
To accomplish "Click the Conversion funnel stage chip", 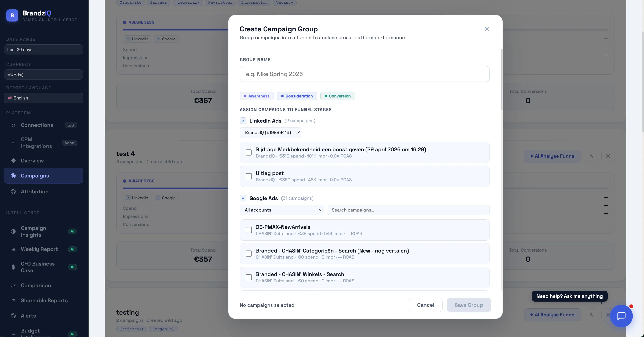I will (x=337, y=96).
